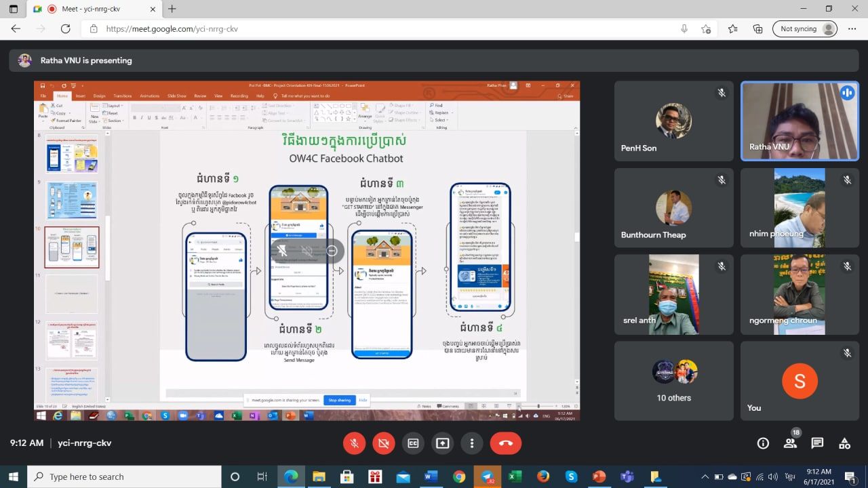
Task: Open the meeting details info icon
Action: (763, 443)
